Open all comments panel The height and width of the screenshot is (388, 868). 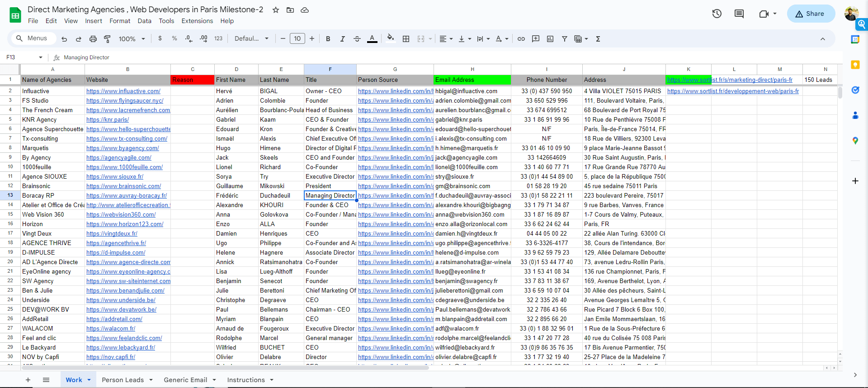pyautogui.click(x=739, y=14)
